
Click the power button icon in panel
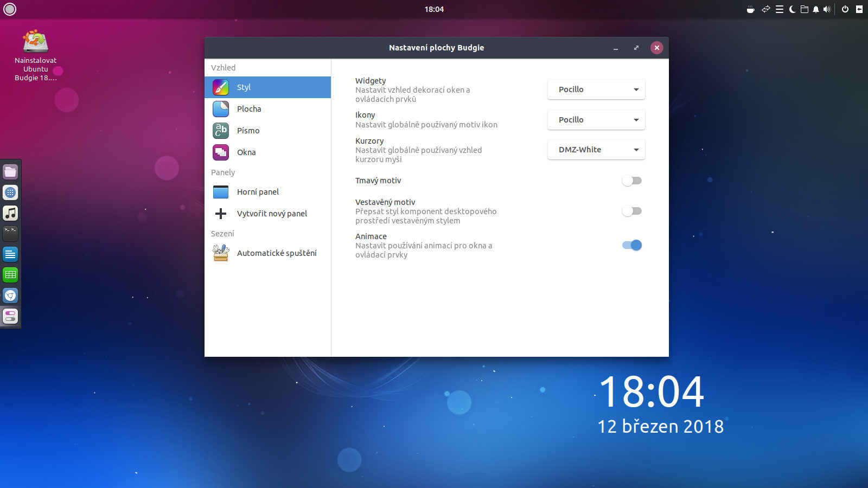pyautogui.click(x=845, y=9)
